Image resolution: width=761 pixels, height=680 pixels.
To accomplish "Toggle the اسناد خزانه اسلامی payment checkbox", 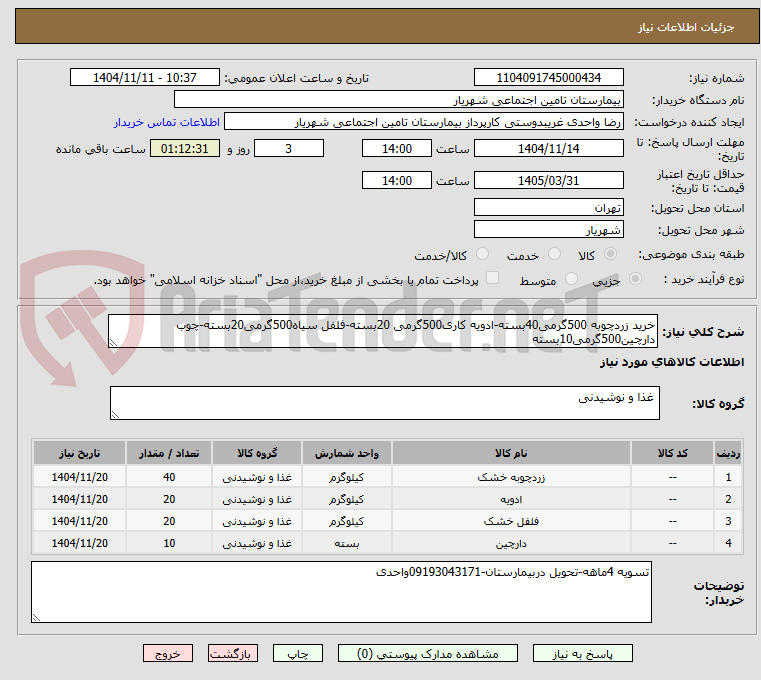I will 492,278.
